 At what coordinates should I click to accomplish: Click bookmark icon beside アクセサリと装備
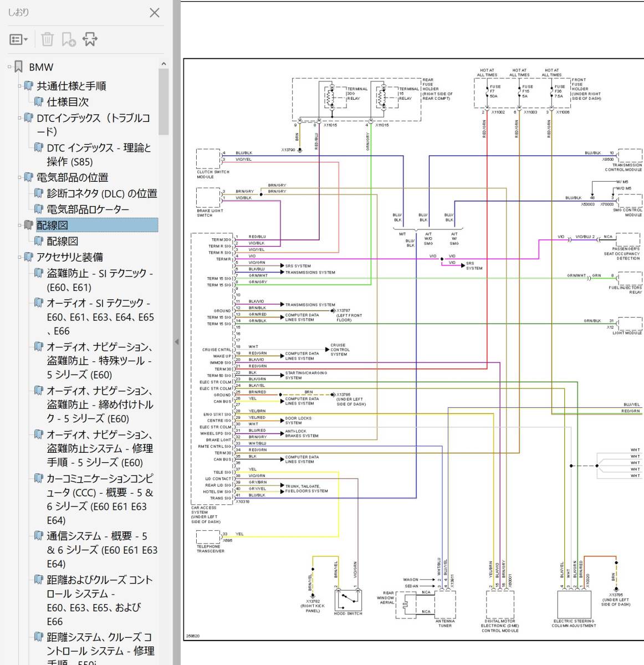[28, 257]
